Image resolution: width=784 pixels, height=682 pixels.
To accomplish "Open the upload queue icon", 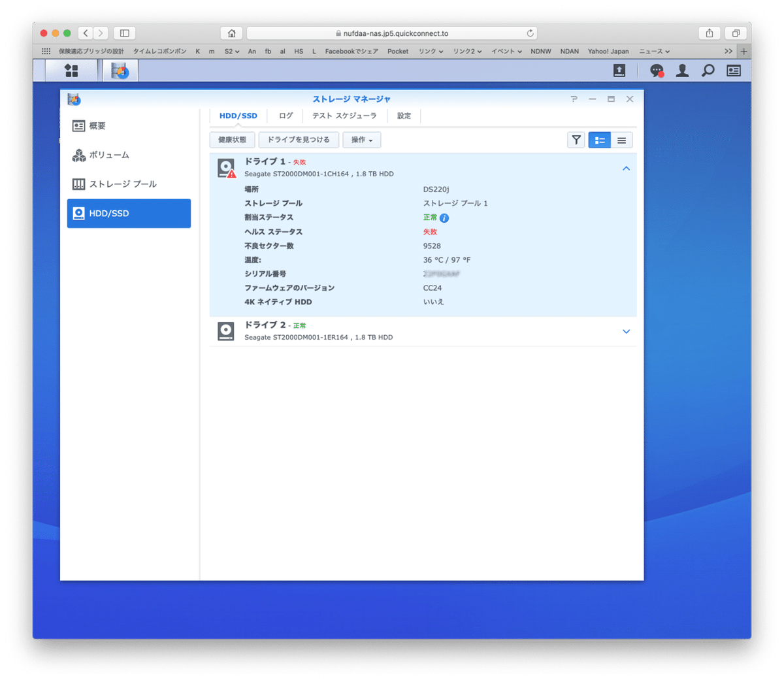I will (619, 70).
